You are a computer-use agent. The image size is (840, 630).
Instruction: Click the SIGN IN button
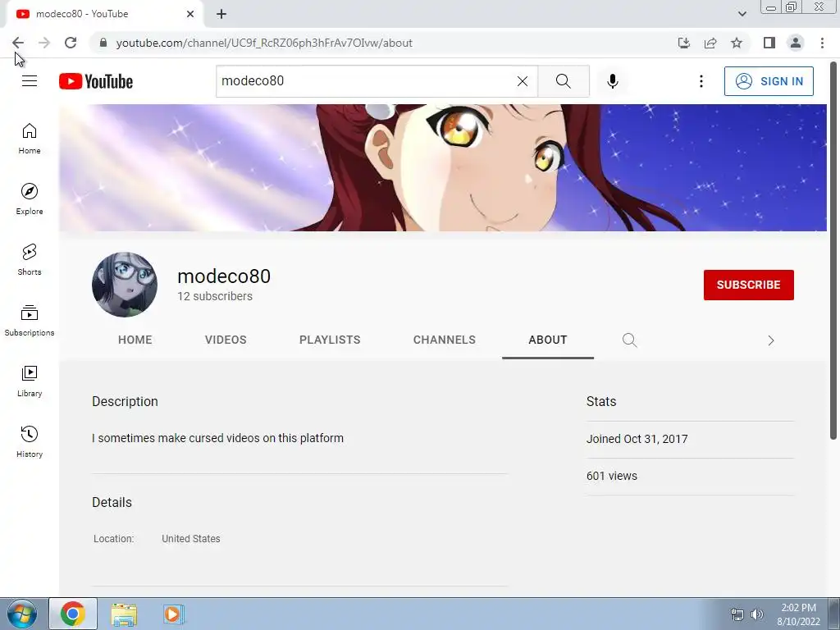coord(769,81)
